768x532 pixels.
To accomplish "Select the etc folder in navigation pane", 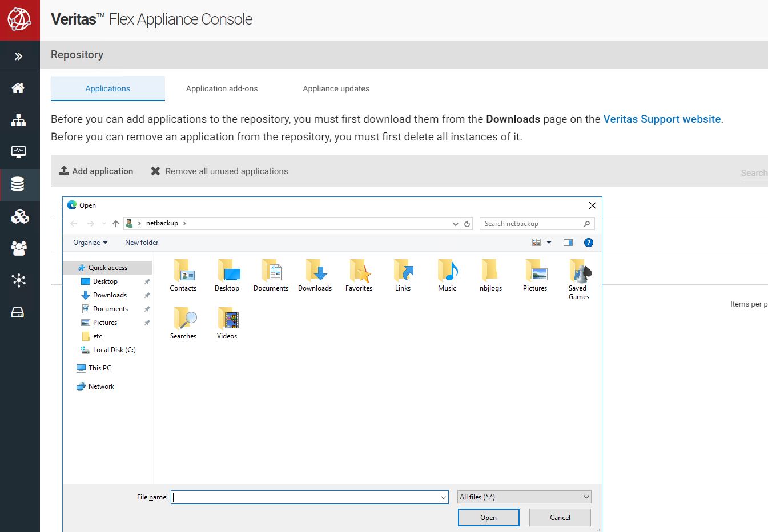I will tap(98, 336).
